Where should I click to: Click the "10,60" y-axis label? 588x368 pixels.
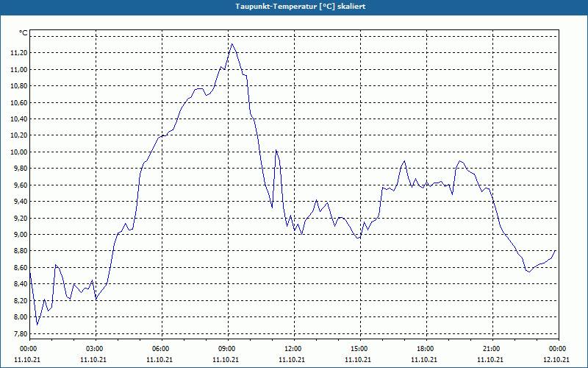pos(18,102)
